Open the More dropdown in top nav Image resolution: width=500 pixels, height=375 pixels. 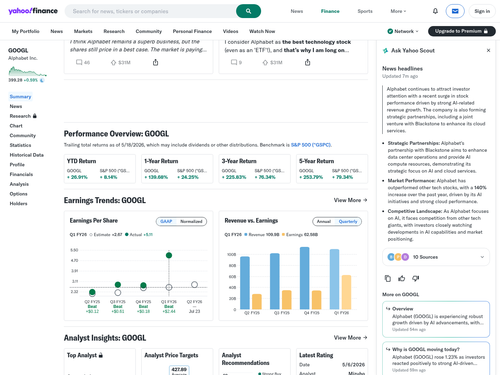coord(398,11)
